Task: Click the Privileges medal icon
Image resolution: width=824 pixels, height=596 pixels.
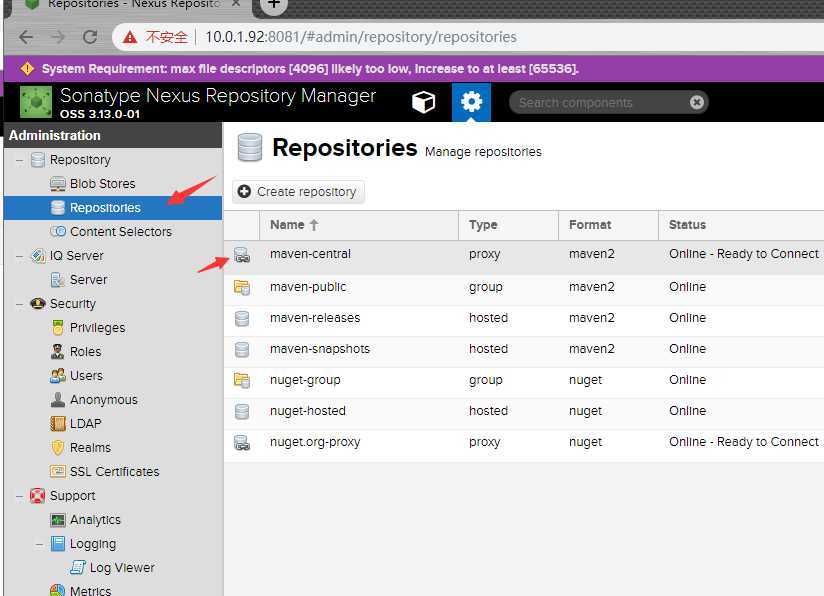Action: click(x=58, y=327)
